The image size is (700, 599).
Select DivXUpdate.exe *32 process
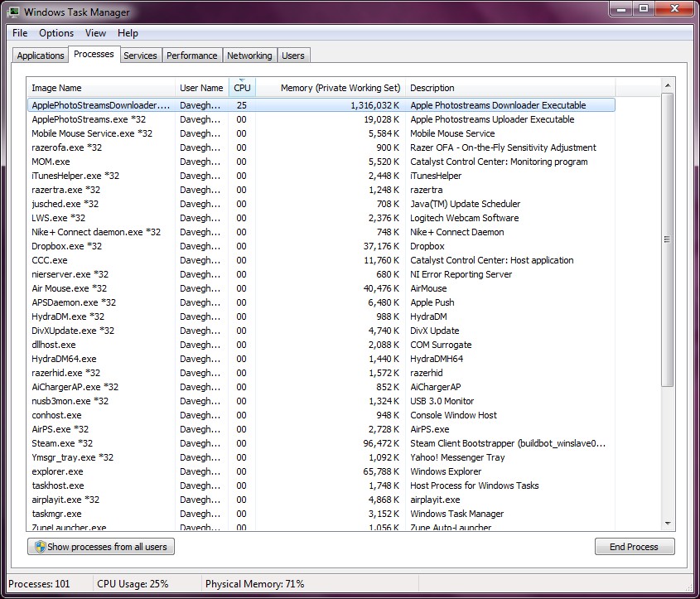click(321, 331)
